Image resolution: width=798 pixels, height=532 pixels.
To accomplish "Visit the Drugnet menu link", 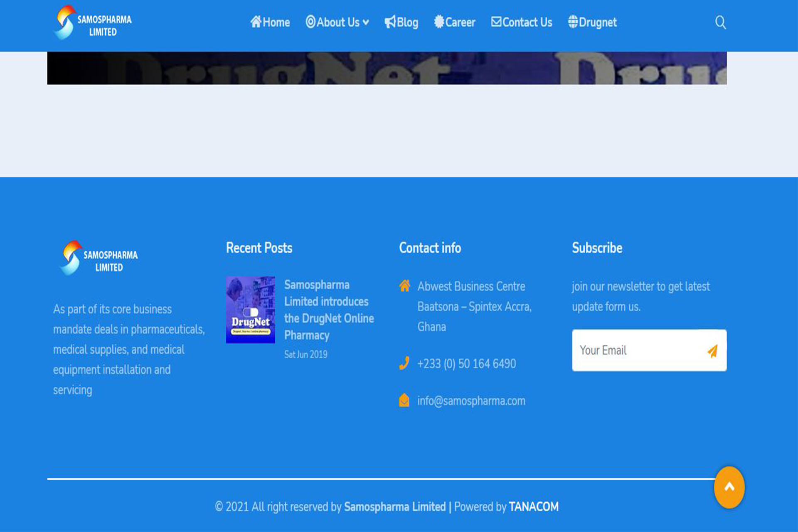I will tap(592, 22).
